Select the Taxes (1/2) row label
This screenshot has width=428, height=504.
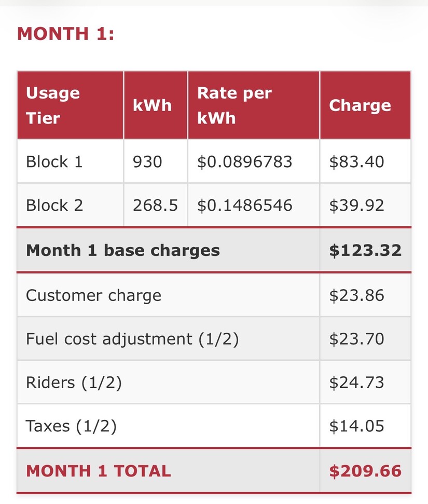(71, 426)
